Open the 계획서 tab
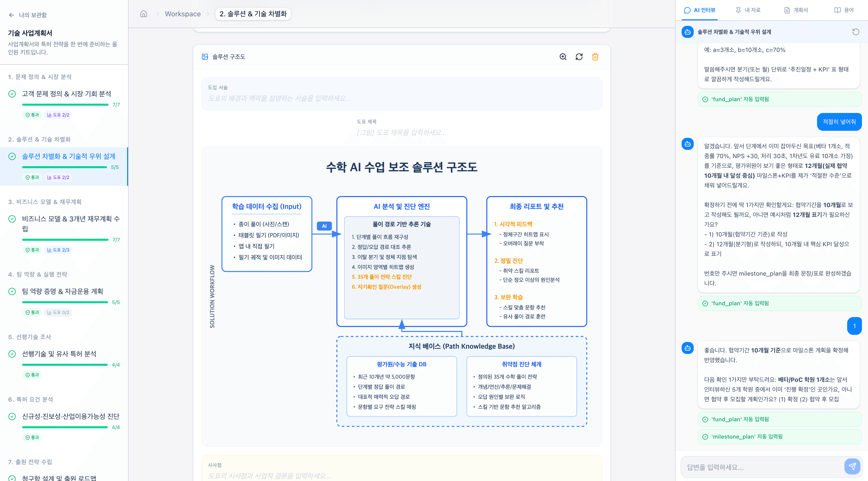 click(x=796, y=10)
